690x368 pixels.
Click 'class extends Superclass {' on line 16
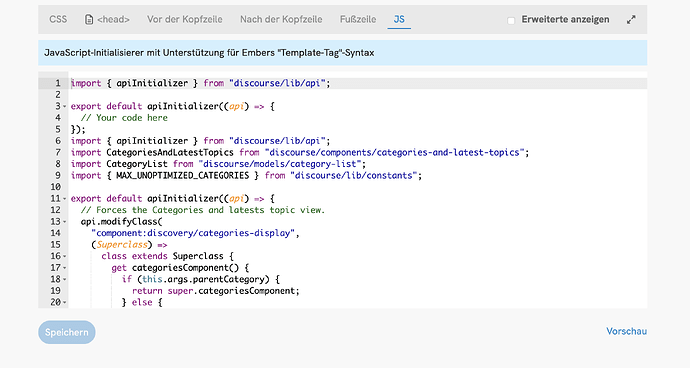coord(167,256)
